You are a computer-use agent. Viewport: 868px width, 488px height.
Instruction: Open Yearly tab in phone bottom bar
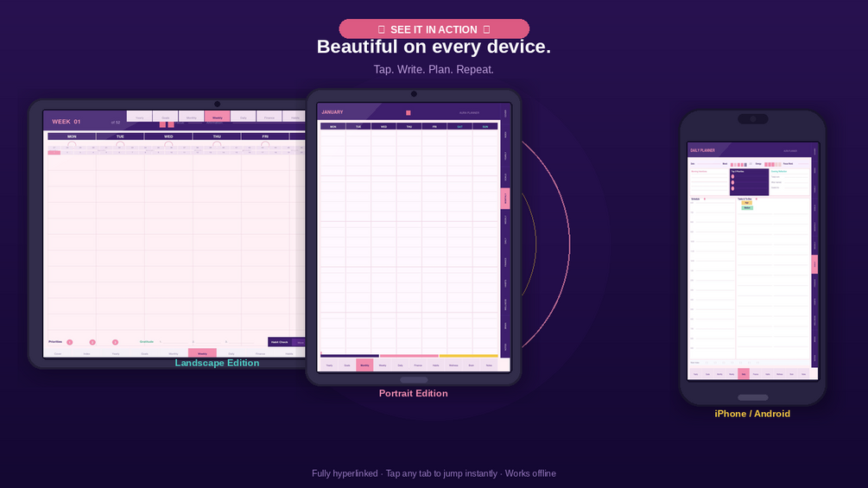click(696, 374)
